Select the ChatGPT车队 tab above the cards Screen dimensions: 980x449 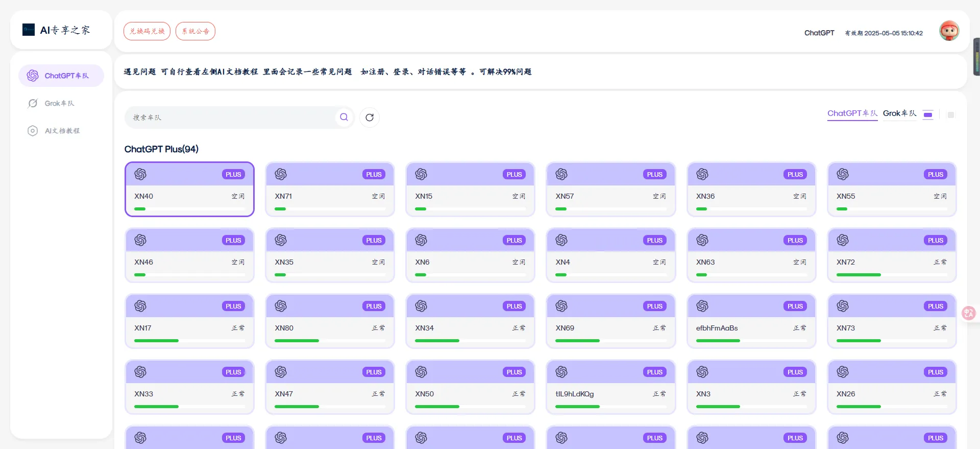852,113
